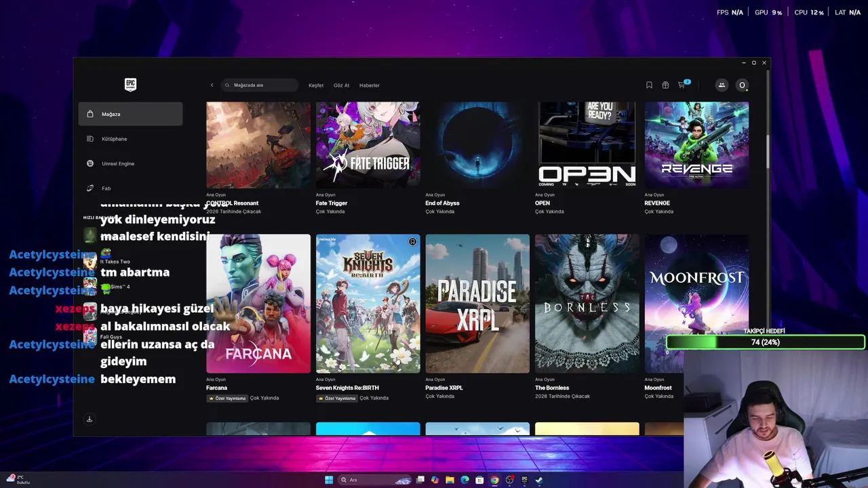
Task: Click the Paradise XRPL title text
Action: [444, 388]
